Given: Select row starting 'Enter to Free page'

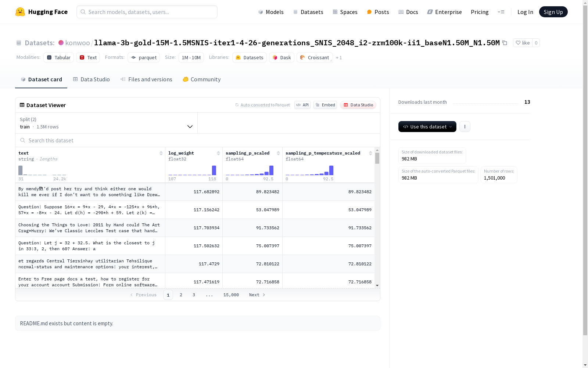Looking at the screenshot, I should [195, 281].
